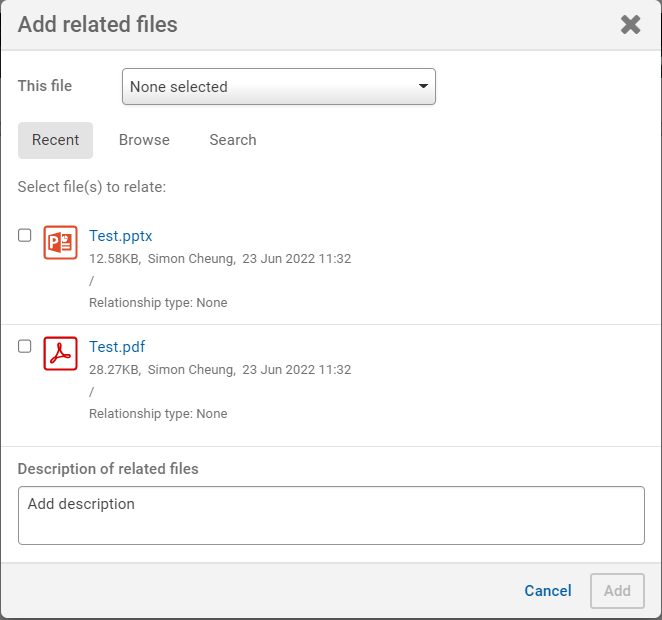Click the This file label
The width and height of the screenshot is (662, 620).
click(45, 86)
